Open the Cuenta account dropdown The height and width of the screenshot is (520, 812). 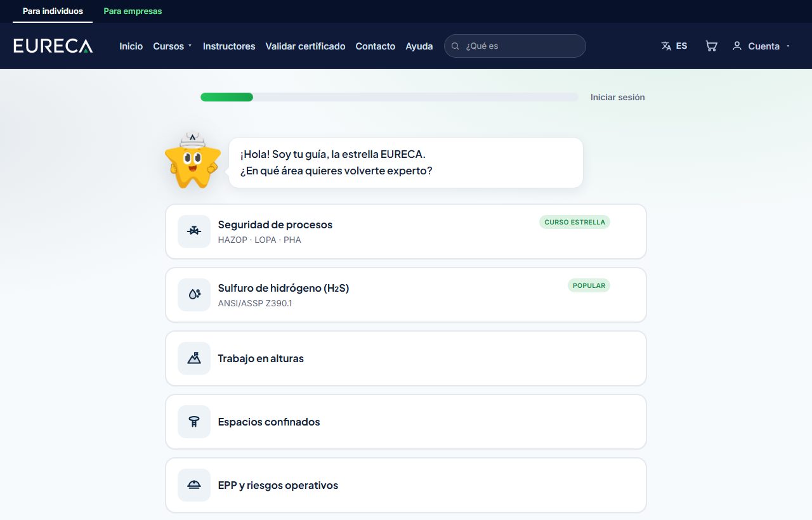(761, 46)
